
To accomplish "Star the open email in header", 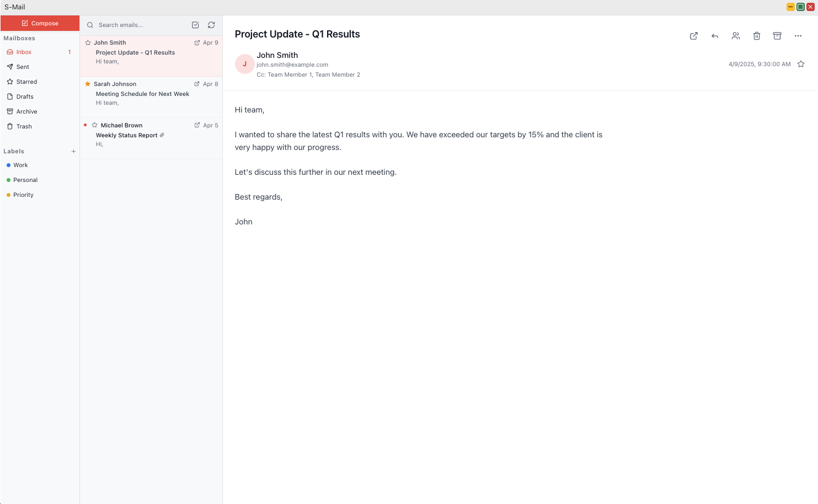I will pyautogui.click(x=801, y=64).
